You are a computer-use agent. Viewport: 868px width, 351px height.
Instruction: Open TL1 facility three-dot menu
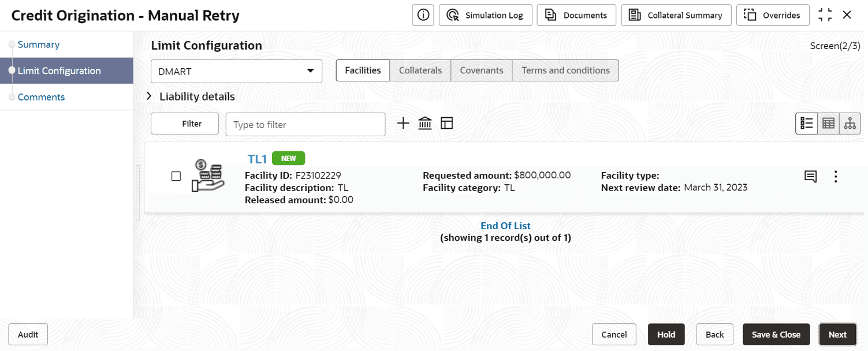836,176
